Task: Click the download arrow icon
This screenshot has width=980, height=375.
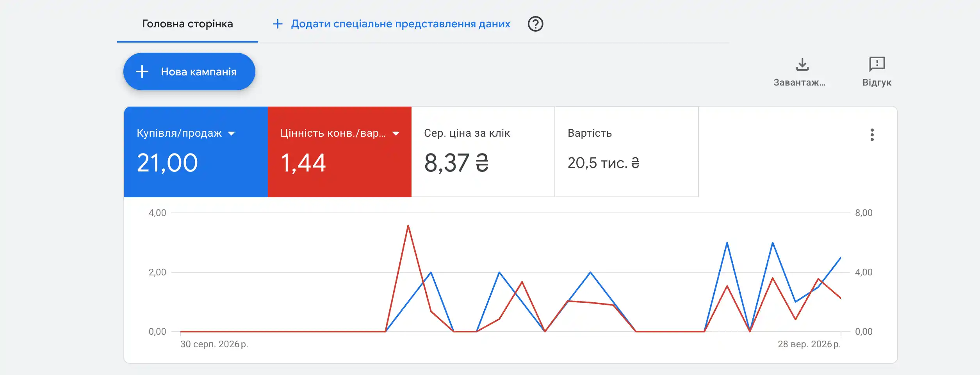Action: click(802, 64)
